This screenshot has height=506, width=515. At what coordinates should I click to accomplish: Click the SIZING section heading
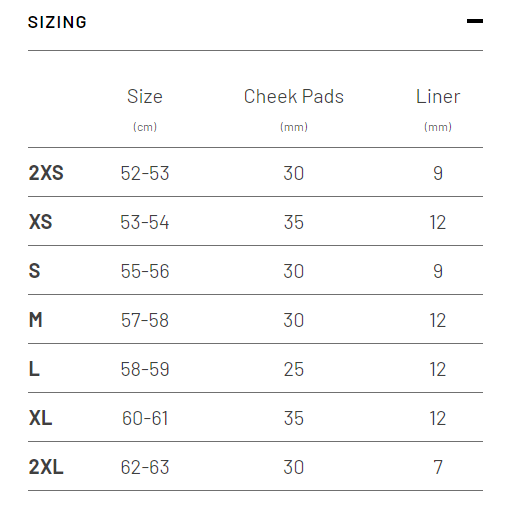57,22
